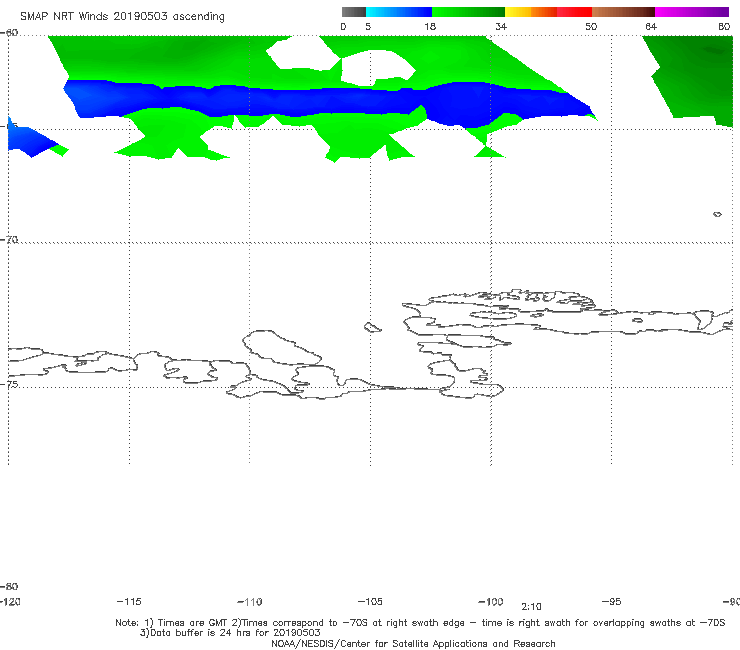The image size is (740, 650).
Task: Click the small island outline near -90 longitude
Action: coord(717,214)
